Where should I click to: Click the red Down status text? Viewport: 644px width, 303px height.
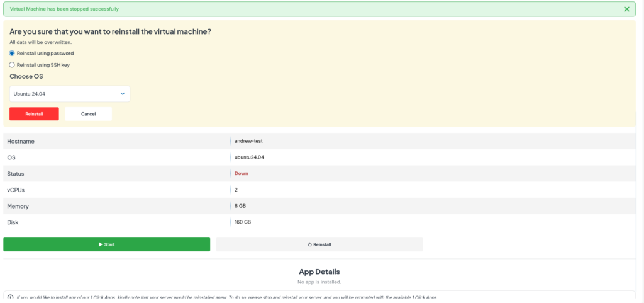coord(241,173)
